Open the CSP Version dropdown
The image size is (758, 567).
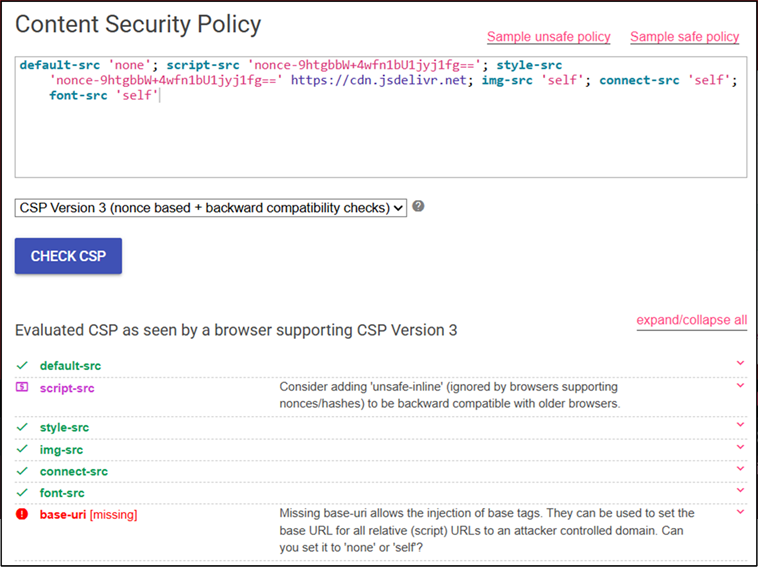click(x=211, y=208)
